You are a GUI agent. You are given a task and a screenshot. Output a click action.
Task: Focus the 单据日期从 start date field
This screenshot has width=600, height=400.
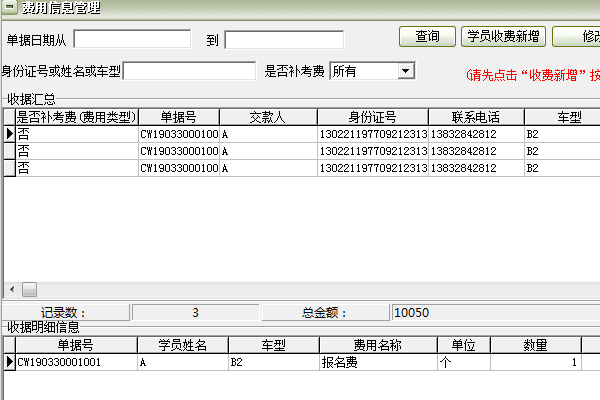(x=132, y=39)
